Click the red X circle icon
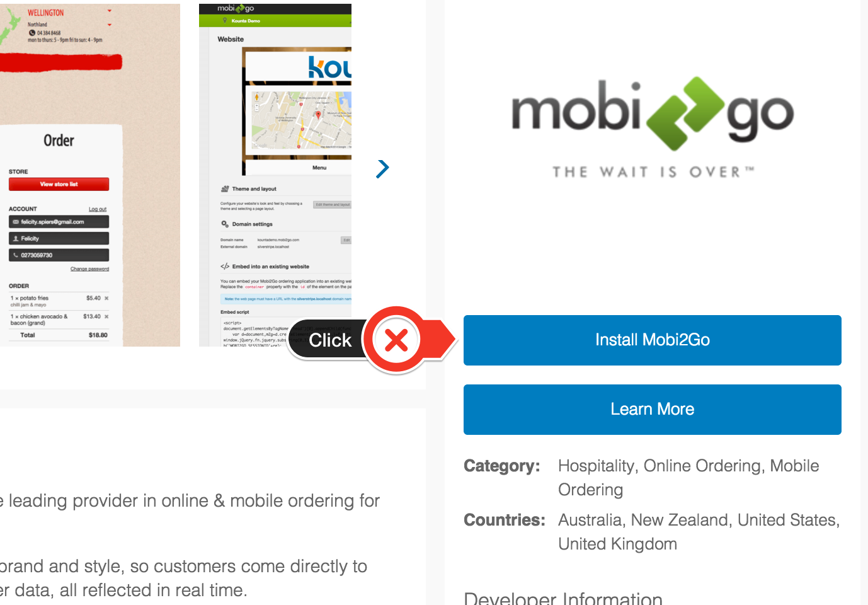 396,340
